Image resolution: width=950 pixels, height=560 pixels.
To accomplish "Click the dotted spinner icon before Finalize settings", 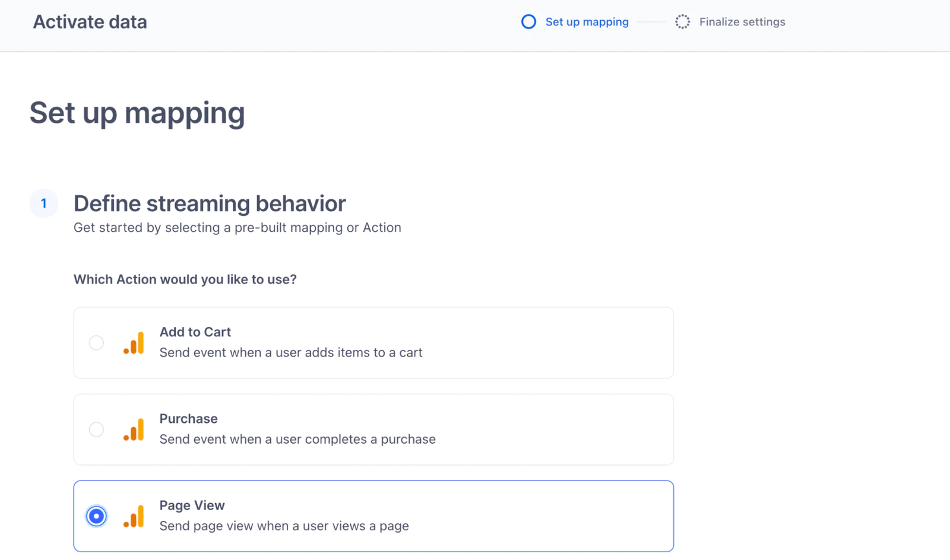I will tap(683, 21).
